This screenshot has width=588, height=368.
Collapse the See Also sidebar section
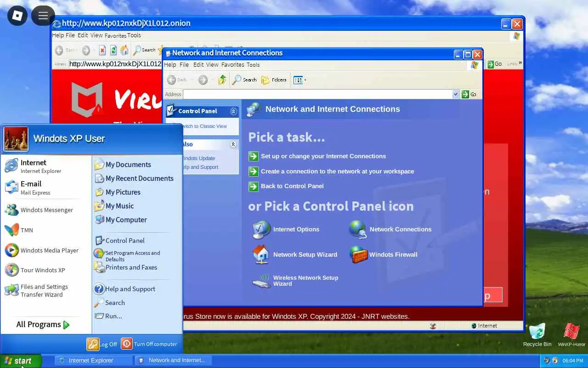tap(233, 144)
